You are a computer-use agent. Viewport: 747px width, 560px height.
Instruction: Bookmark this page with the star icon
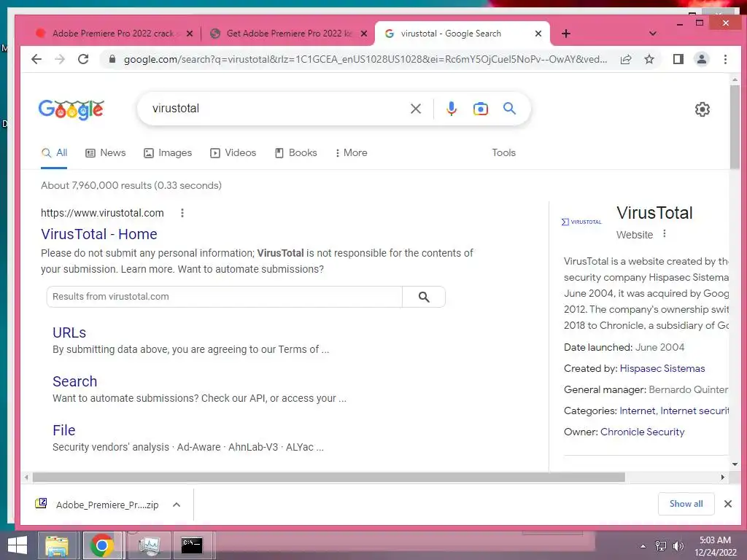click(x=649, y=59)
